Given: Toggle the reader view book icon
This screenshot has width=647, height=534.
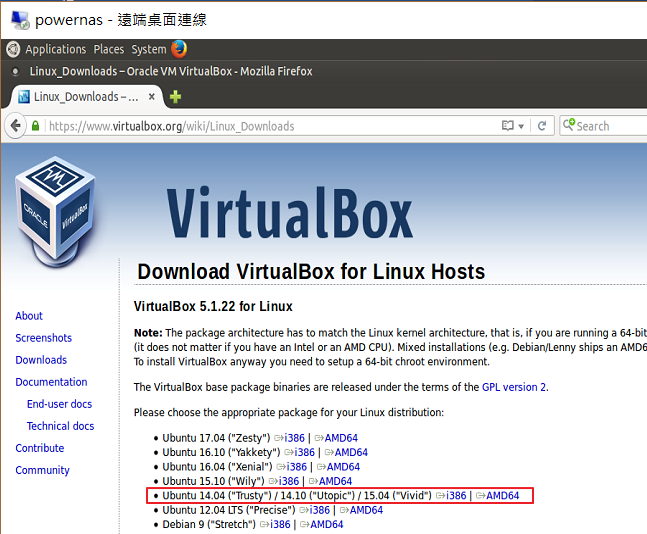Looking at the screenshot, I should tap(508, 125).
